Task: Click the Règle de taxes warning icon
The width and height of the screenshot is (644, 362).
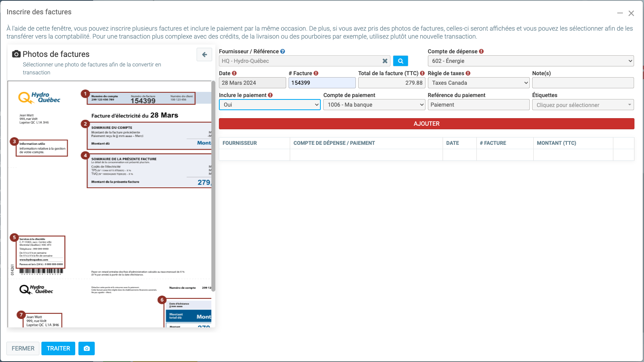Action: click(468, 73)
